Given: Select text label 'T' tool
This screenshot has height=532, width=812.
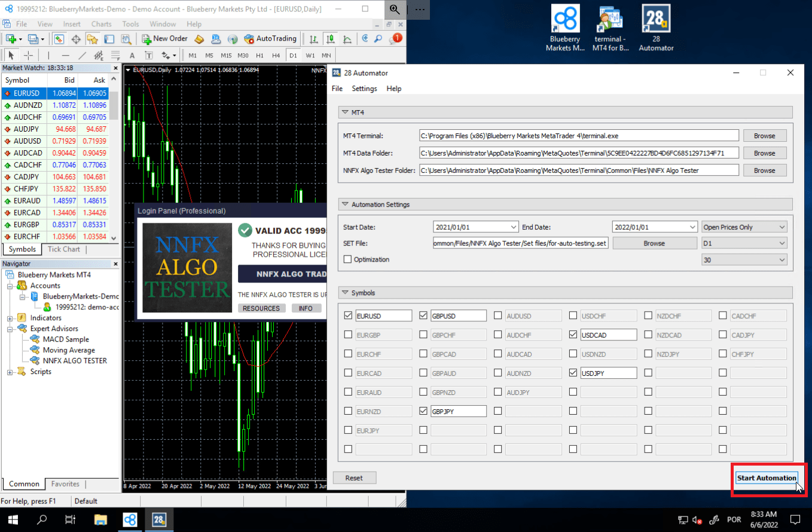Looking at the screenshot, I should pos(149,56).
